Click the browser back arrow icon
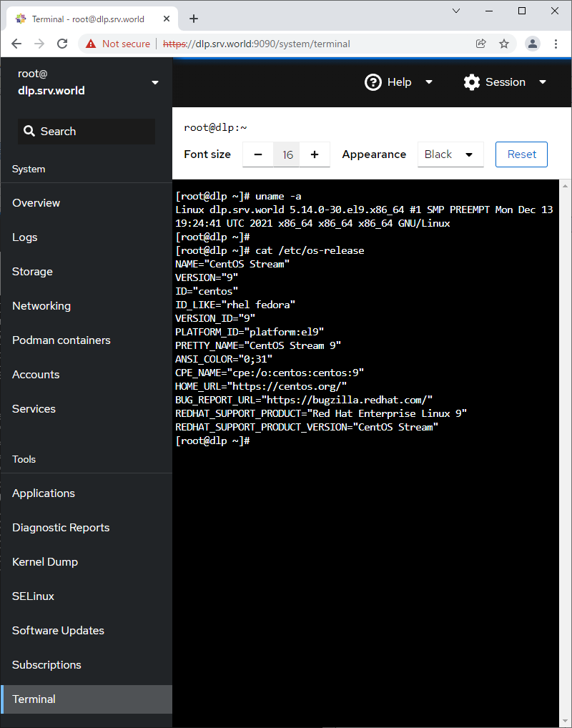 pos(16,44)
